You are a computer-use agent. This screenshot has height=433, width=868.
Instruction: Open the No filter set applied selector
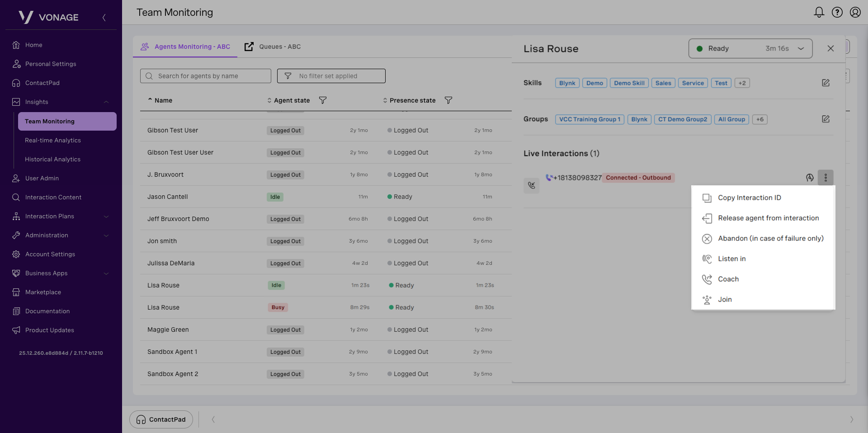tap(331, 76)
